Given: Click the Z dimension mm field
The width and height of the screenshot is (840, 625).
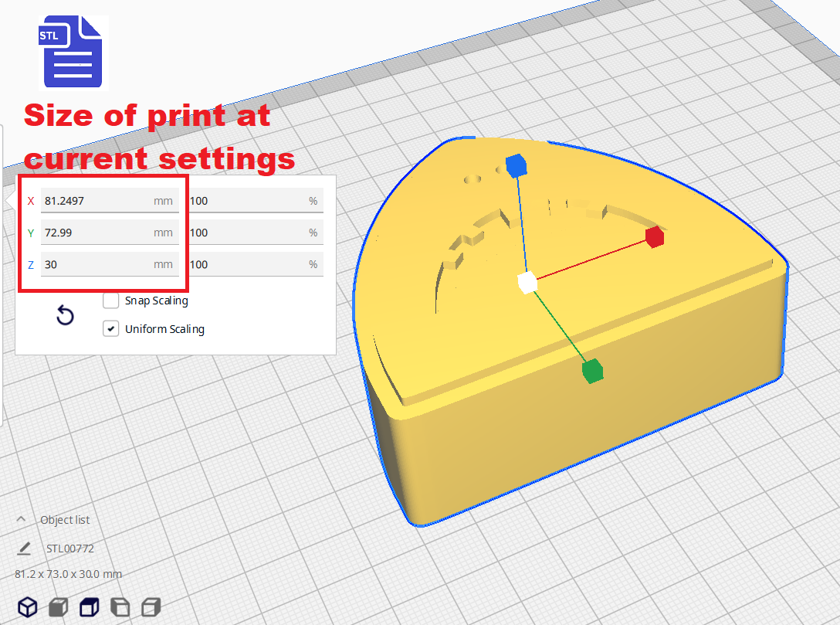Looking at the screenshot, I should pos(97,264).
